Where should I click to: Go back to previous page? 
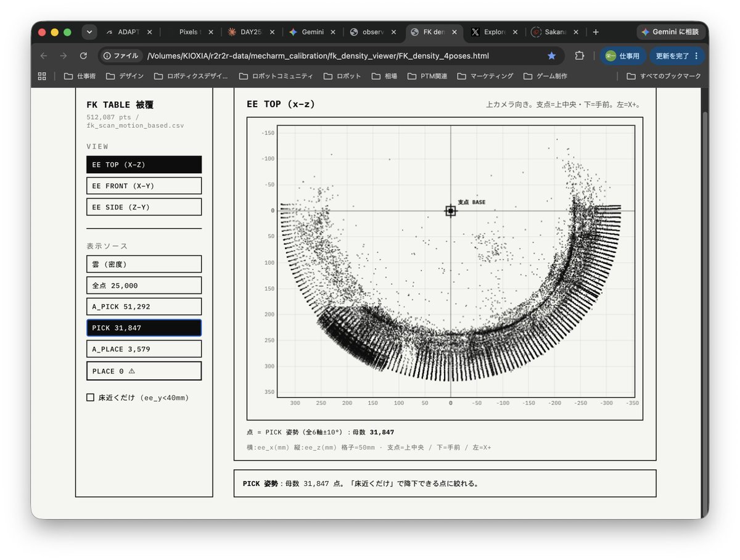(x=44, y=56)
